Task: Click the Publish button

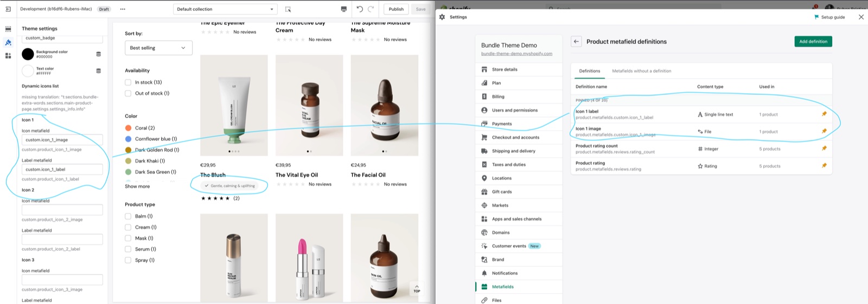Action: pos(396,9)
